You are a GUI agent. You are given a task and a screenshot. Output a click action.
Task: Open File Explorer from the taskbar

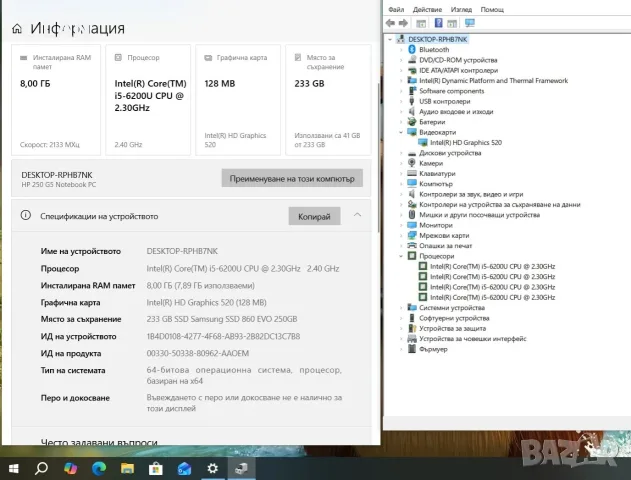coord(128,468)
